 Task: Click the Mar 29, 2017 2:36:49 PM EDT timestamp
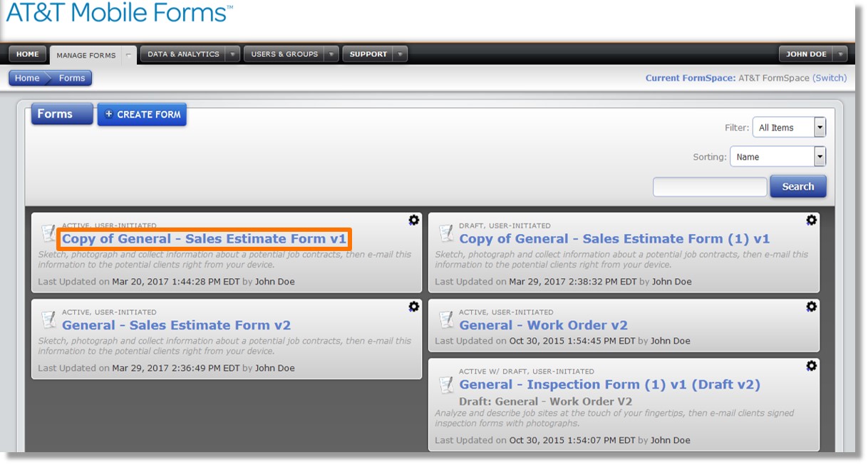pyautogui.click(x=176, y=368)
